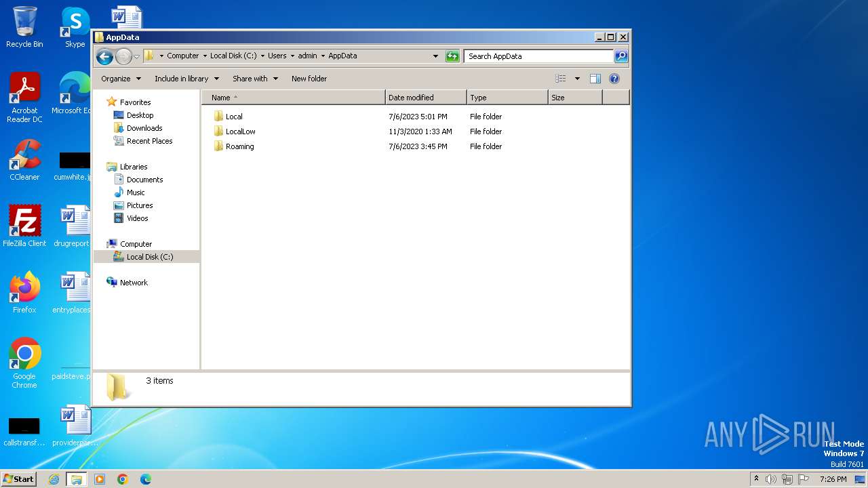Select Computer in navigation pane
This screenshot has width=868, height=488.
136,244
